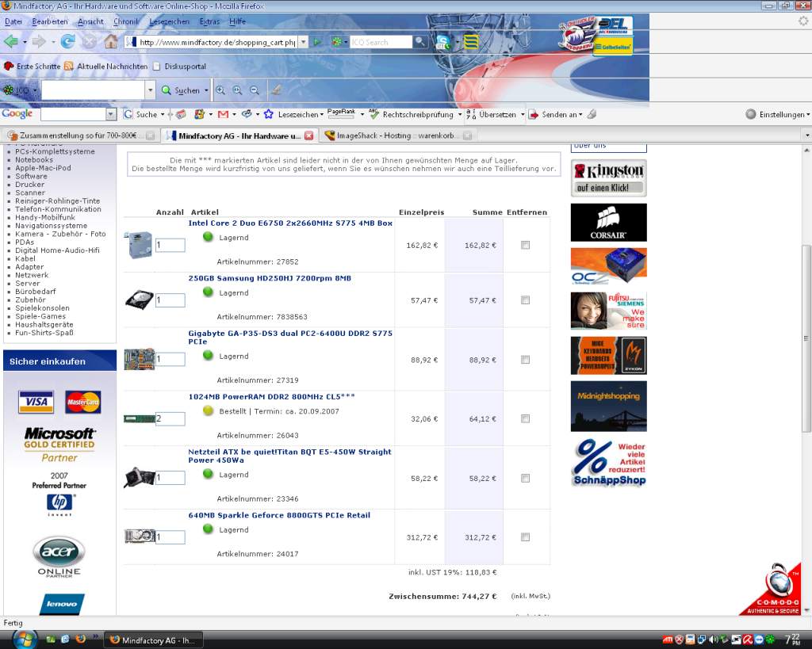The image size is (812, 649).
Task: Click the Einstellungen gear icon
Action: tap(750, 114)
